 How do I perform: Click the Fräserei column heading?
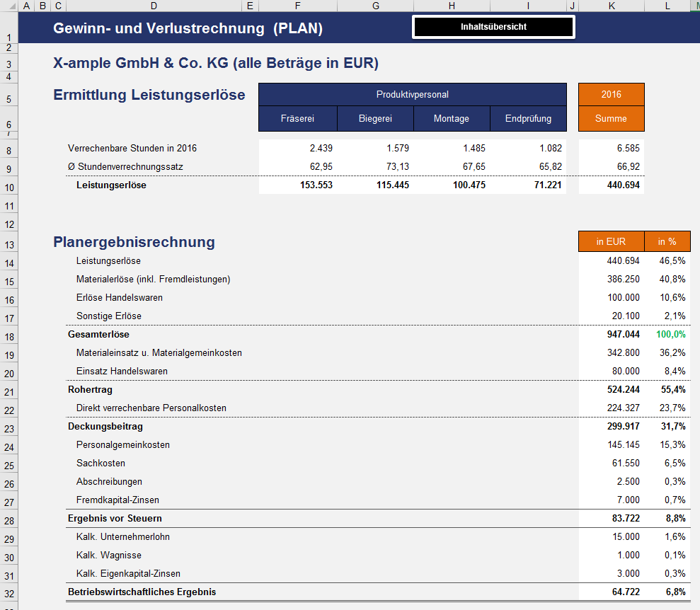click(x=298, y=119)
